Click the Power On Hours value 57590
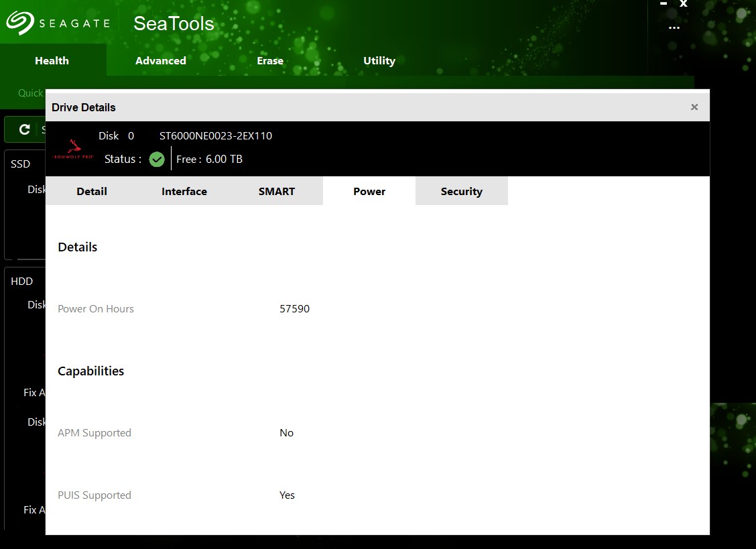756x549 pixels. 295,309
